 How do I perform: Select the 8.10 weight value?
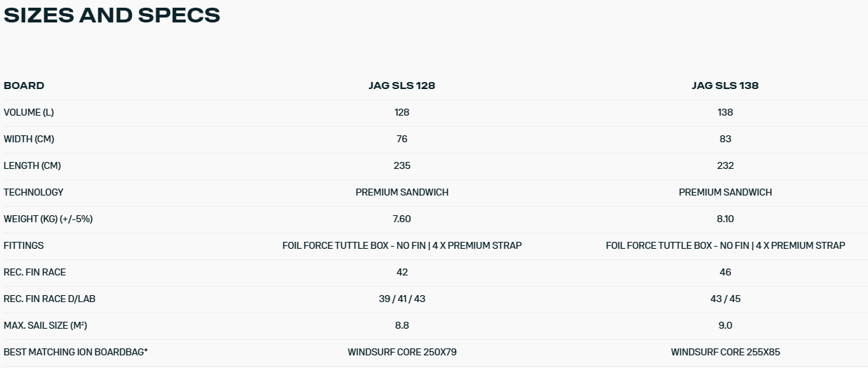[x=725, y=219]
